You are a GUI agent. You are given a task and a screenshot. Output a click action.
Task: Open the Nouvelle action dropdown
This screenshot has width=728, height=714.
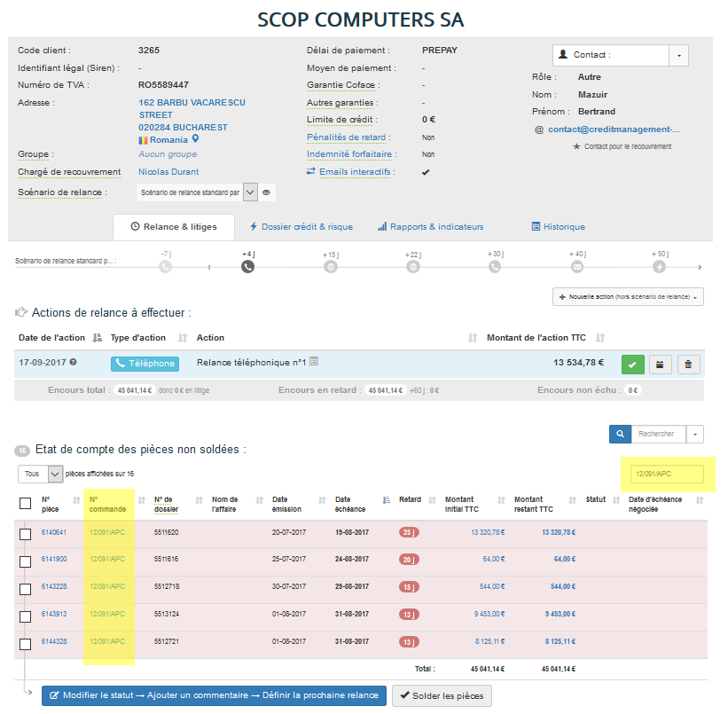click(x=628, y=296)
